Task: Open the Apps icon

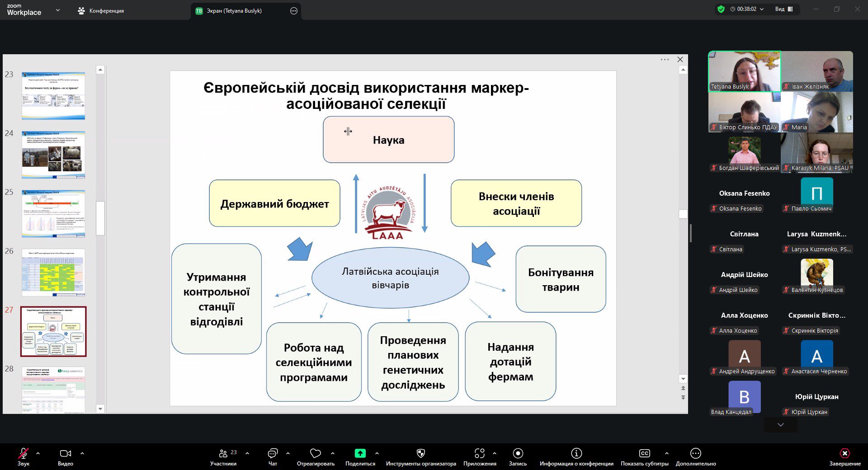Action: (x=479, y=453)
